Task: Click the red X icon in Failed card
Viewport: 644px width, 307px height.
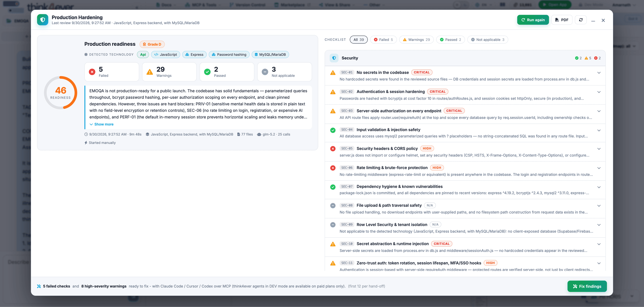Action: 92,72
